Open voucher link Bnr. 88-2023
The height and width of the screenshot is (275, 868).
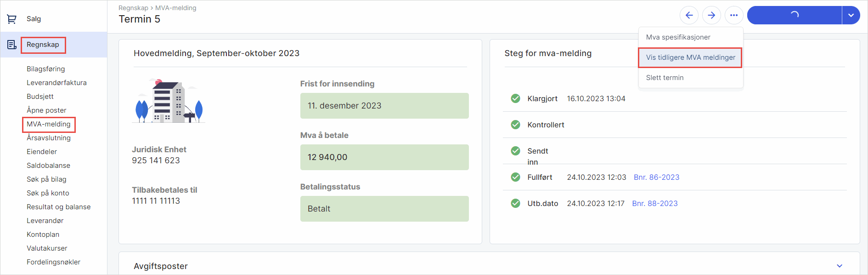(654, 203)
